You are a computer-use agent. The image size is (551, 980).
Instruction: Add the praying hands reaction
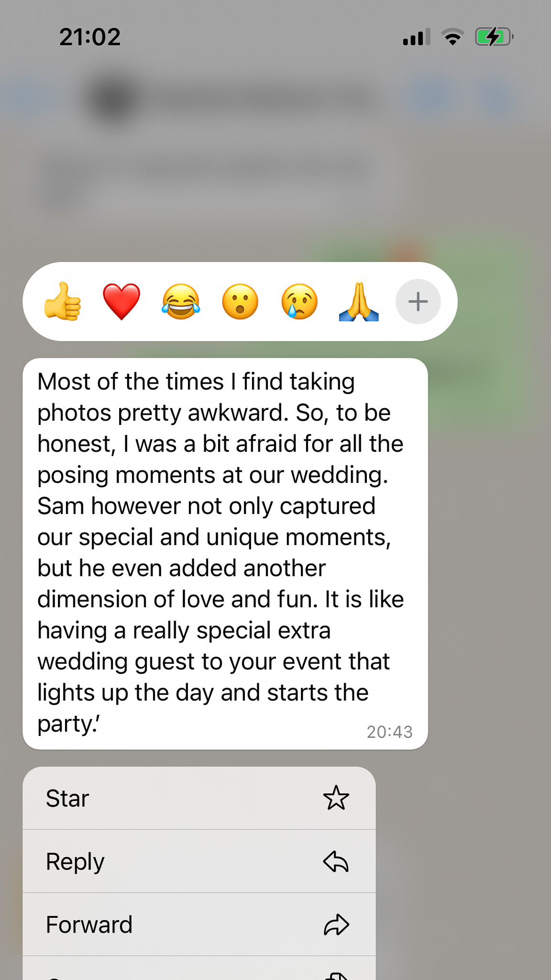click(359, 301)
